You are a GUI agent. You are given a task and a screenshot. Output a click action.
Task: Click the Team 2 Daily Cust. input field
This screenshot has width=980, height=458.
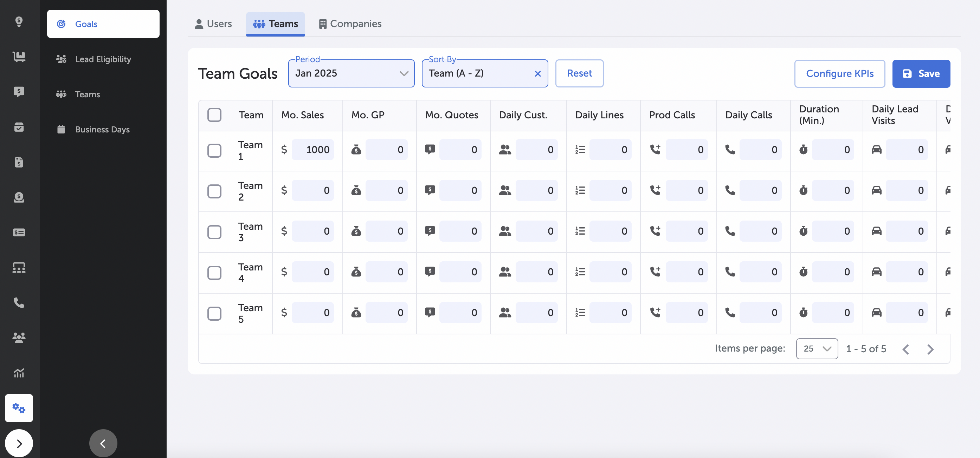pyautogui.click(x=536, y=190)
